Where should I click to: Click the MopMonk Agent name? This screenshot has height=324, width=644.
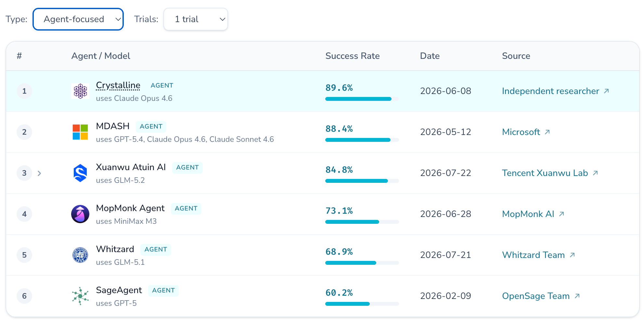tap(130, 208)
